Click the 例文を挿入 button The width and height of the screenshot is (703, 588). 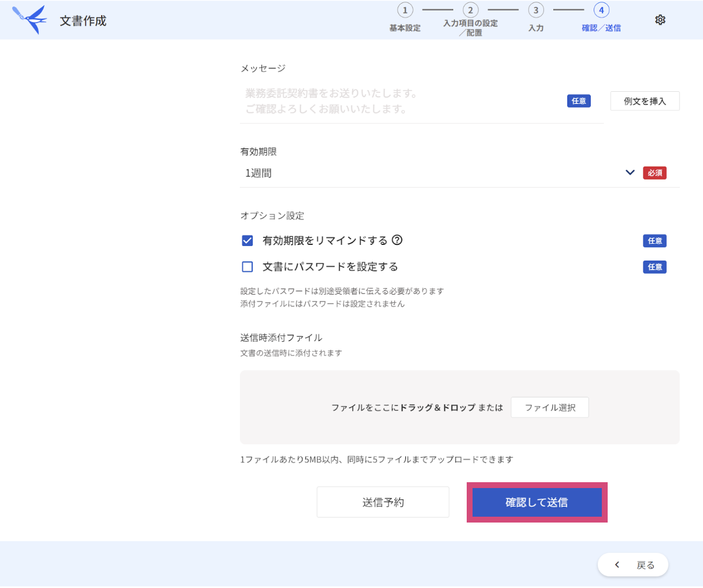[645, 101]
